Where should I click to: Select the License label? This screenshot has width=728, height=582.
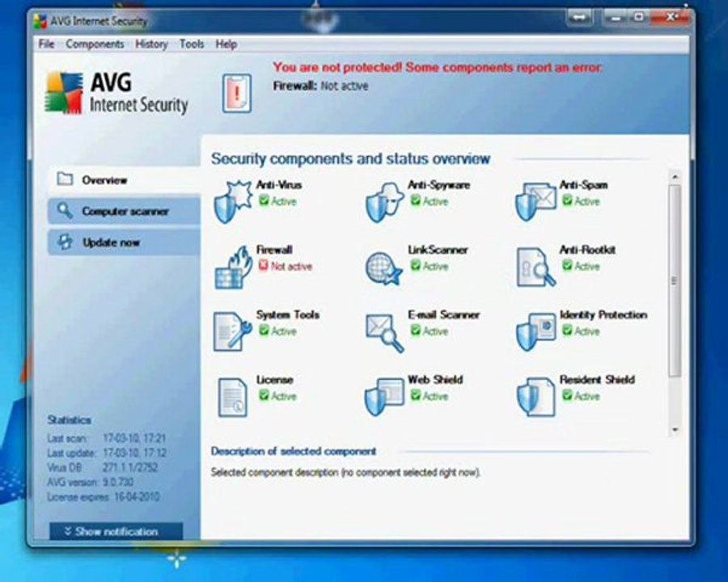275,380
